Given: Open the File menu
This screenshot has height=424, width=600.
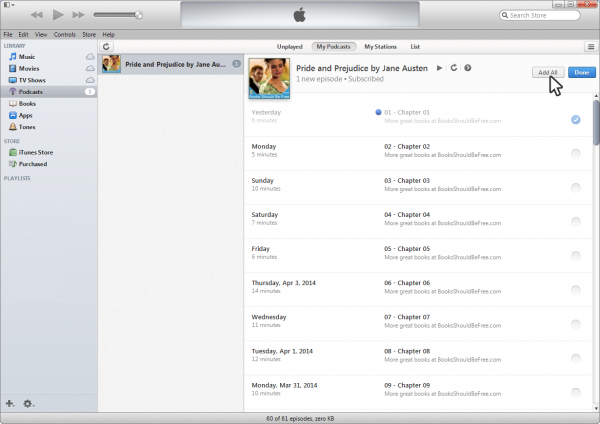Looking at the screenshot, I should point(8,34).
